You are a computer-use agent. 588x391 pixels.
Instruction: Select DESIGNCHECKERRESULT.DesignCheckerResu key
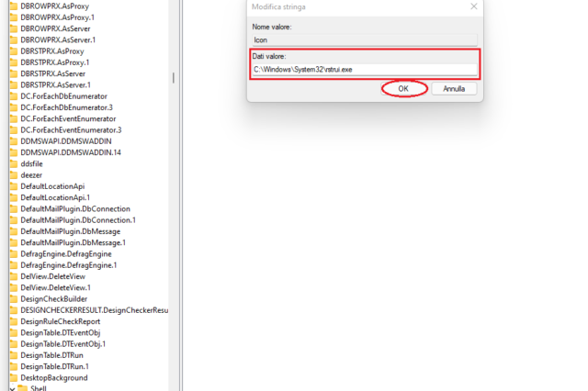[x=94, y=309]
